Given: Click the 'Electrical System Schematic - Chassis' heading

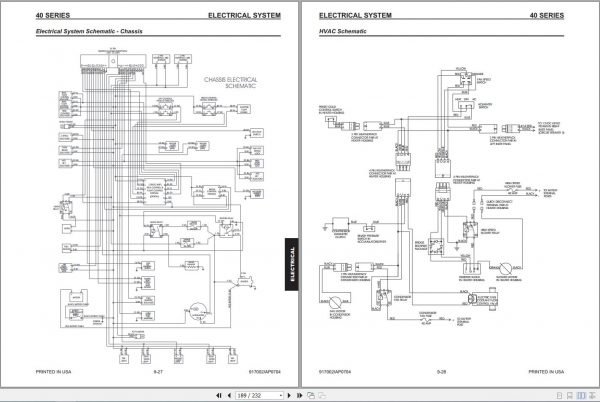Looking at the screenshot, I should 89,31.
